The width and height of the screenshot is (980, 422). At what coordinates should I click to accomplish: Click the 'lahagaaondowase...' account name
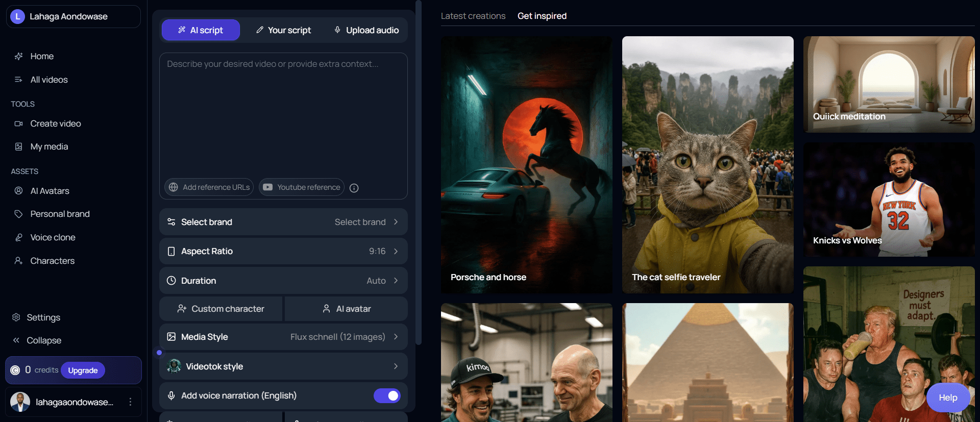[x=75, y=402]
